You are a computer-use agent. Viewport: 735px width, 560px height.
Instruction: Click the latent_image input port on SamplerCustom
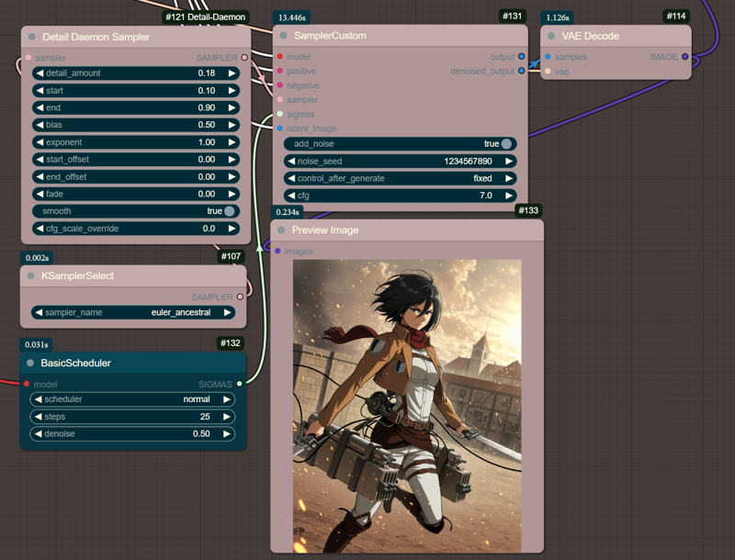[x=280, y=129]
